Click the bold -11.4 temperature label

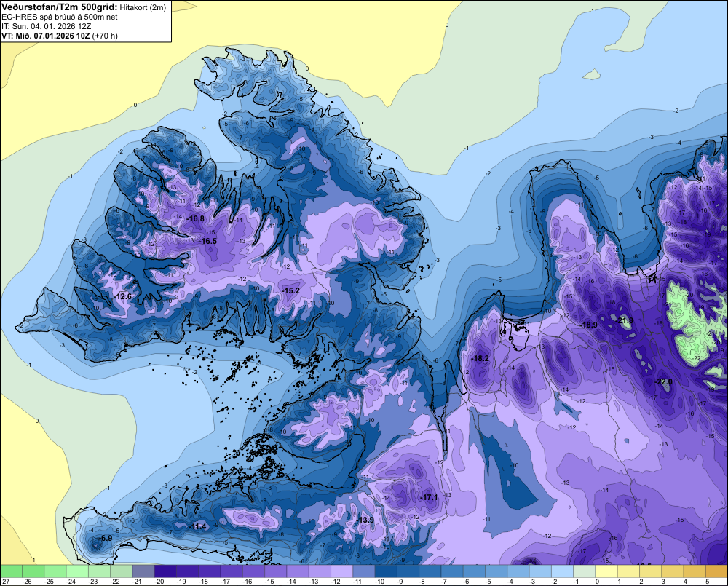click(198, 526)
